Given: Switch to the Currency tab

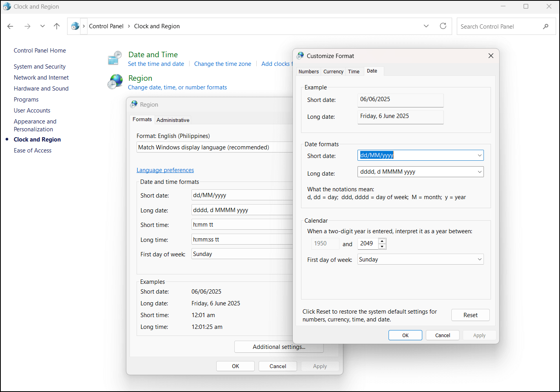Looking at the screenshot, I should [x=333, y=71].
